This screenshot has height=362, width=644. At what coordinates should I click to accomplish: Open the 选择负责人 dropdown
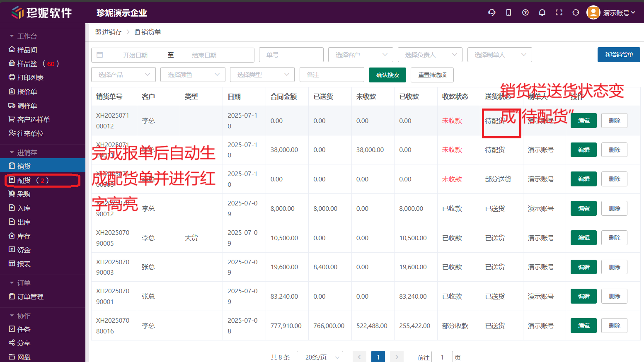pos(430,55)
